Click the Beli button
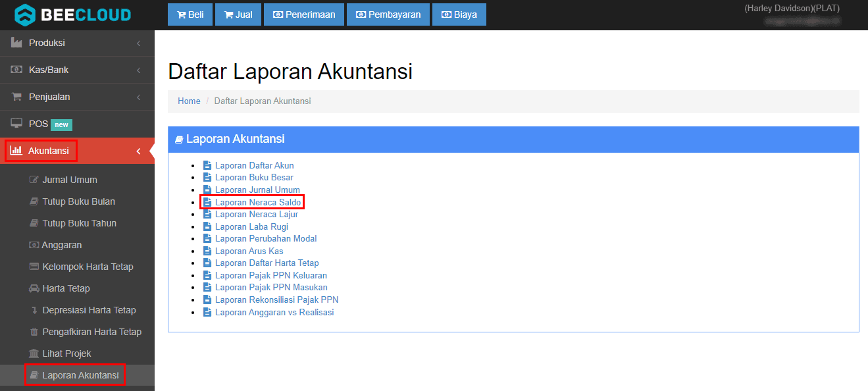 point(190,14)
